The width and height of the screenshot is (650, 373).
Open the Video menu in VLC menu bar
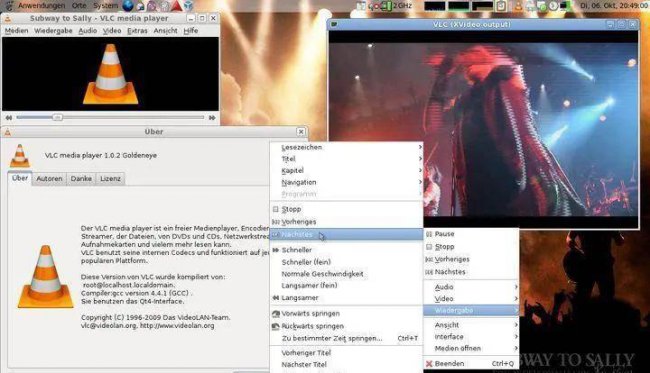(x=112, y=31)
